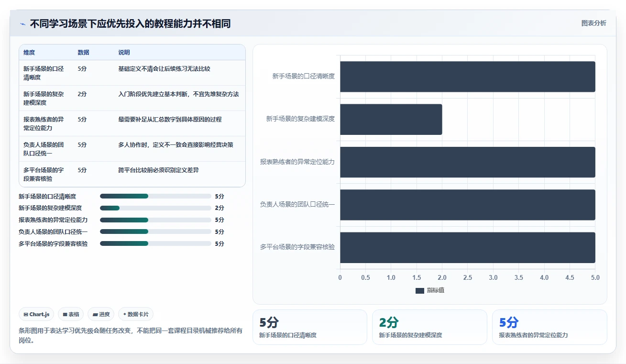Image resolution: width=626 pixels, height=364 pixels.
Task: Click the short chart bar for 新手场景的复杂建模深度
Action: coord(391,119)
